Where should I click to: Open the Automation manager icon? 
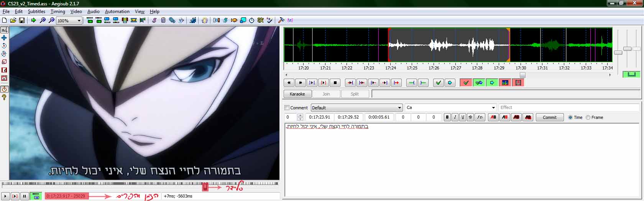click(x=193, y=20)
